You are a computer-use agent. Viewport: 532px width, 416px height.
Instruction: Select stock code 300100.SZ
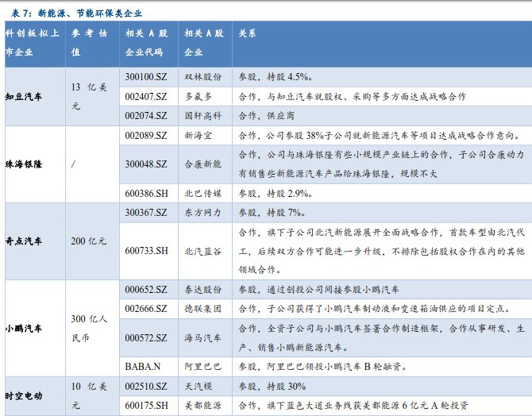pos(146,77)
